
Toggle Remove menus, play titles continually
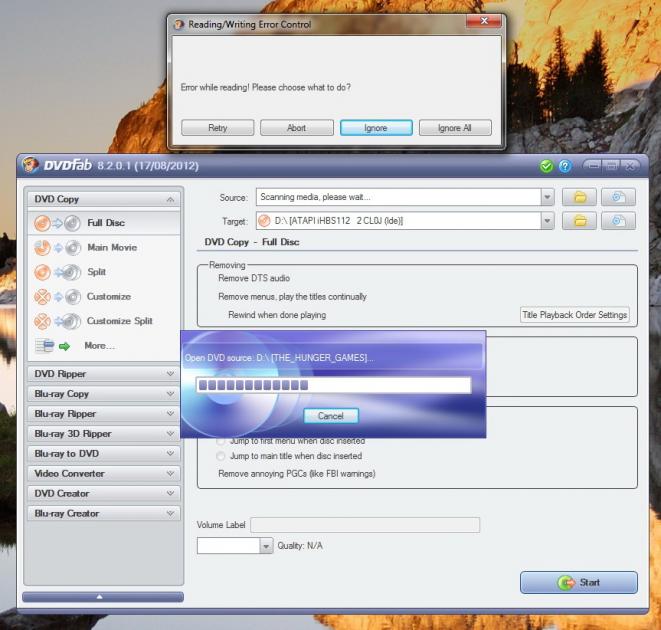coord(292,297)
